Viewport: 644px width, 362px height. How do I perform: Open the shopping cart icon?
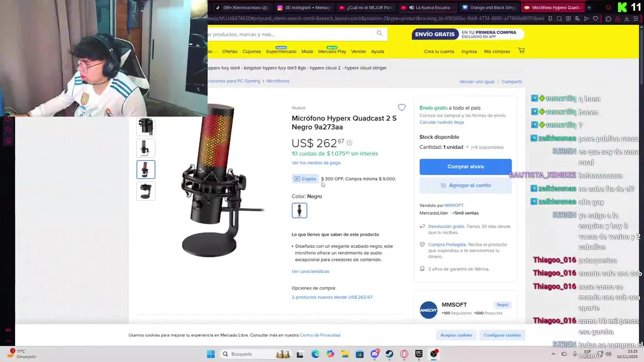tap(521, 51)
